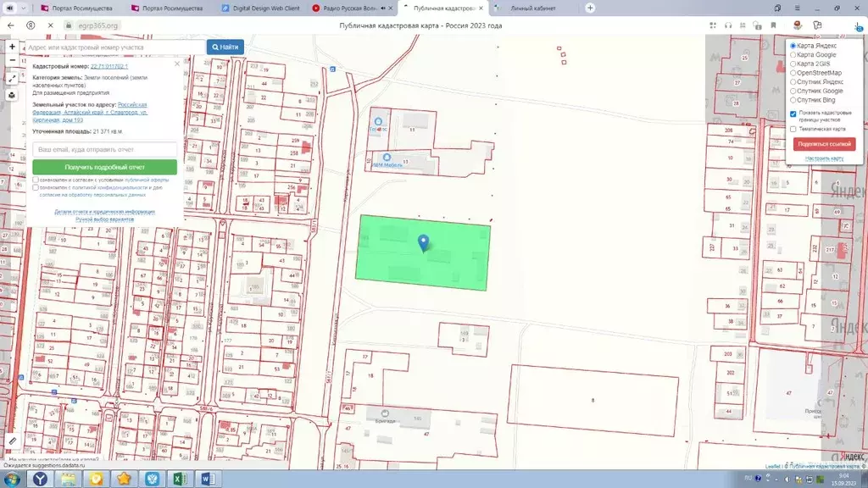Viewport: 868px width, 488px height.
Task: Click the Найти search button
Action: pyautogui.click(x=225, y=47)
